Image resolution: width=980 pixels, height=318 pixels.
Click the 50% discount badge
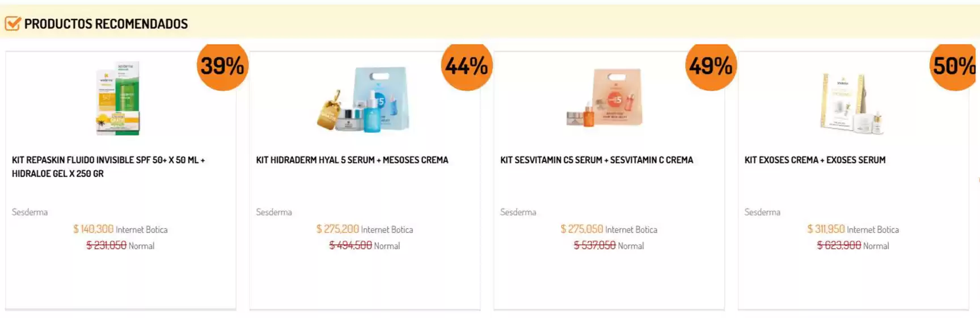pyautogui.click(x=954, y=66)
